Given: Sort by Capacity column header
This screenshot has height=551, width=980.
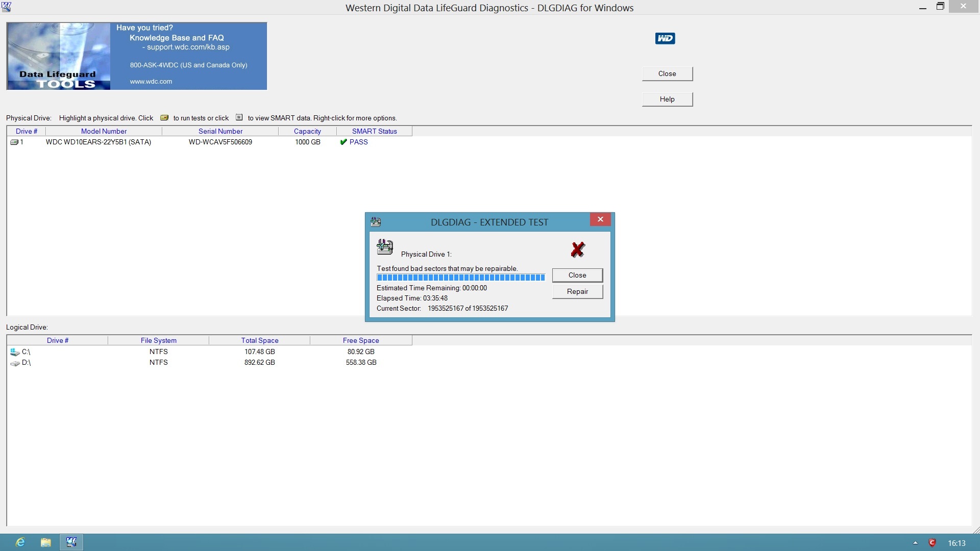Looking at the screenshot, I should pyautogui.click(x=307, y=132).
